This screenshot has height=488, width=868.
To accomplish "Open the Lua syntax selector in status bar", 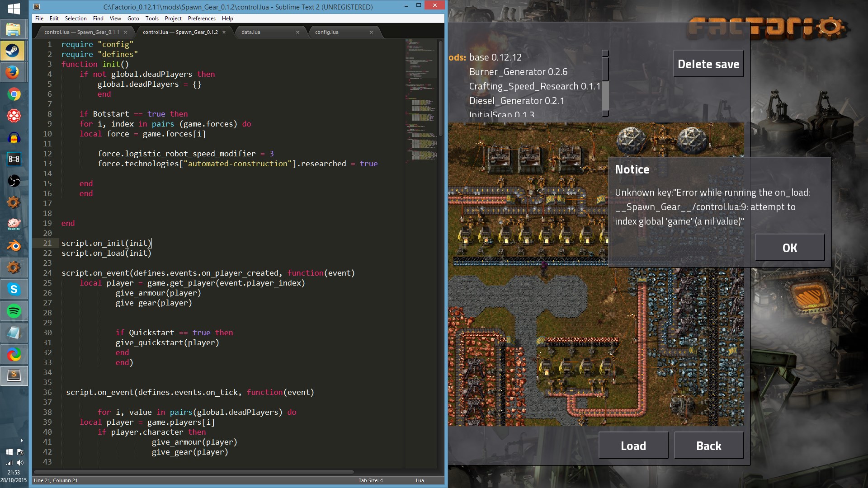I will point(420,480).
